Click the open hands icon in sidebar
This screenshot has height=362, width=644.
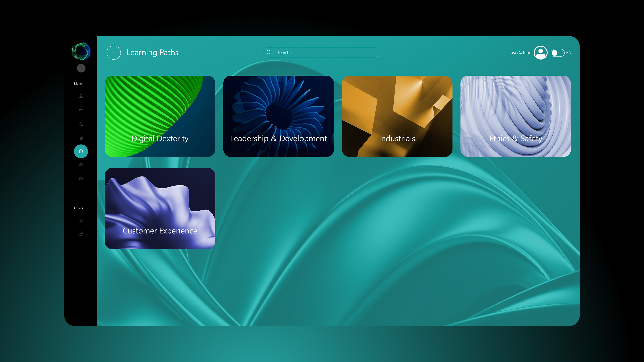tap(81, 165)
